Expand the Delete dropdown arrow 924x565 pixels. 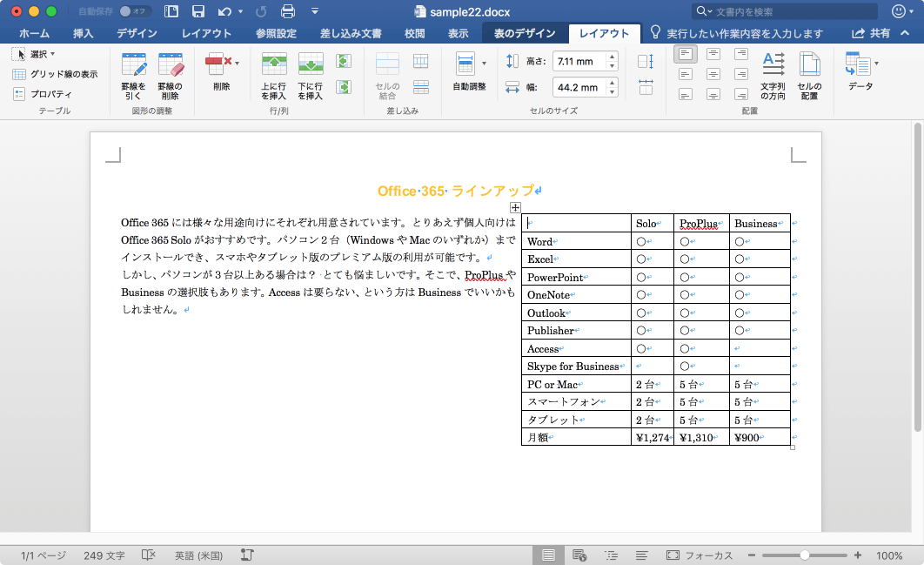(x=237, y=63)
